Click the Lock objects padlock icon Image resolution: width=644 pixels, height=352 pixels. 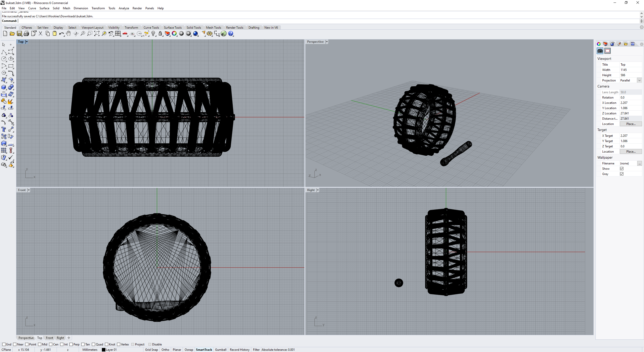coord(160,34)
